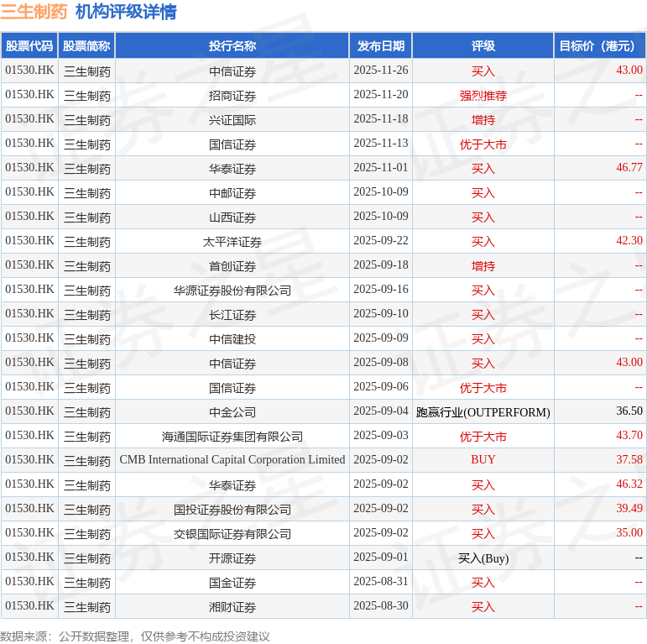Click target price 46.77
The width and height of the screenshot is (647, 644).
[x=629, y=168]
